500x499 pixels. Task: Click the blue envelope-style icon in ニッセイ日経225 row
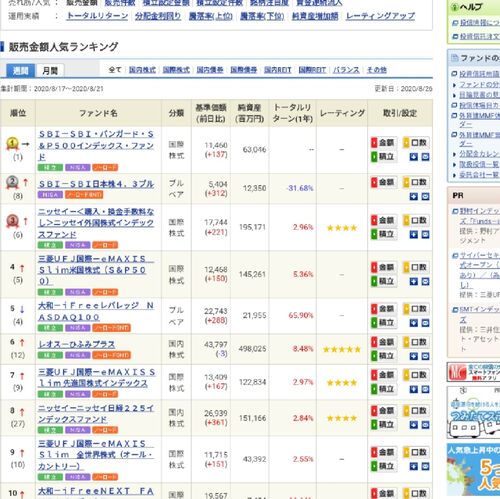click(425, 425)
